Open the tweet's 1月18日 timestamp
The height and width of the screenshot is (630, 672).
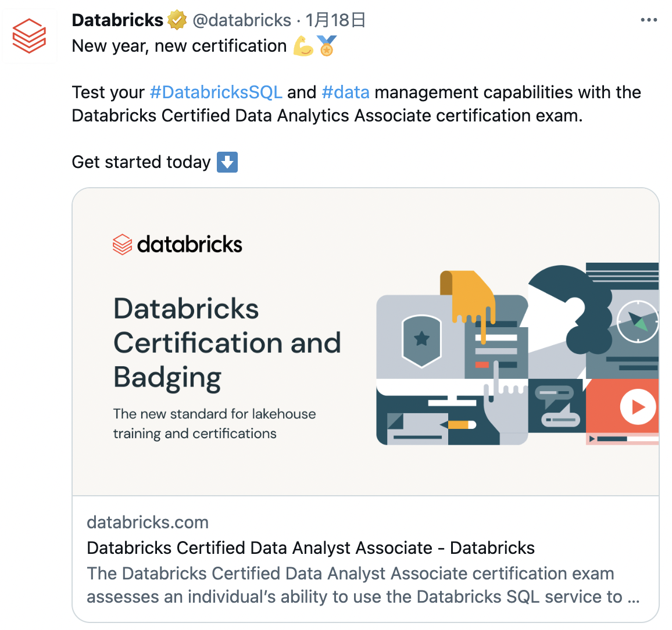335,20
